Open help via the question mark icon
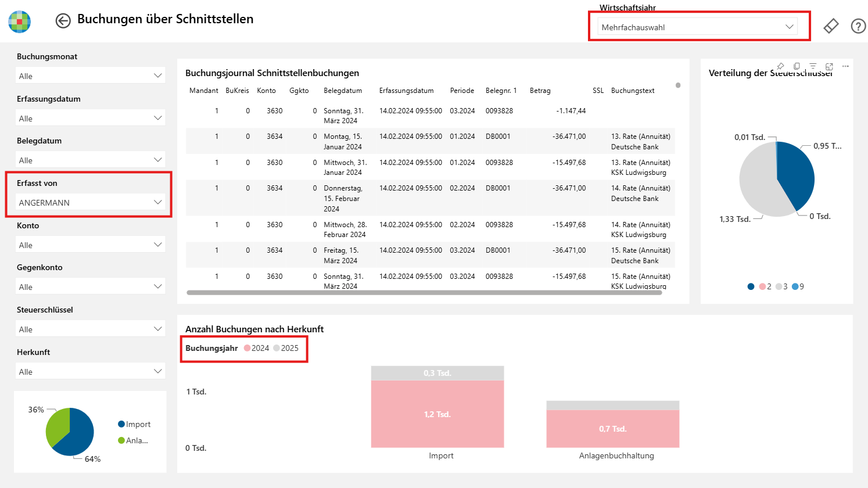The height and width of the screenshot is (488, 868). [x=858, y=26]
